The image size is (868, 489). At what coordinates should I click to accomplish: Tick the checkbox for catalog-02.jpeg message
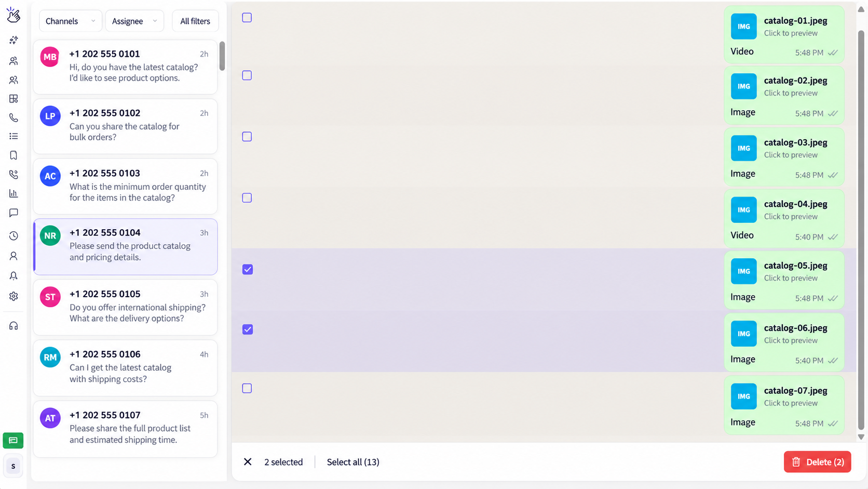(x=247, y=75)
